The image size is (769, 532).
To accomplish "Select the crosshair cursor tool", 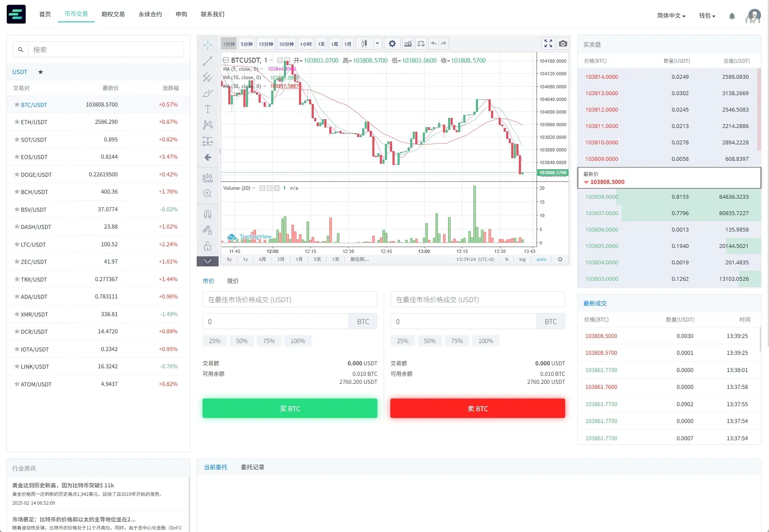I will (208, 44).
